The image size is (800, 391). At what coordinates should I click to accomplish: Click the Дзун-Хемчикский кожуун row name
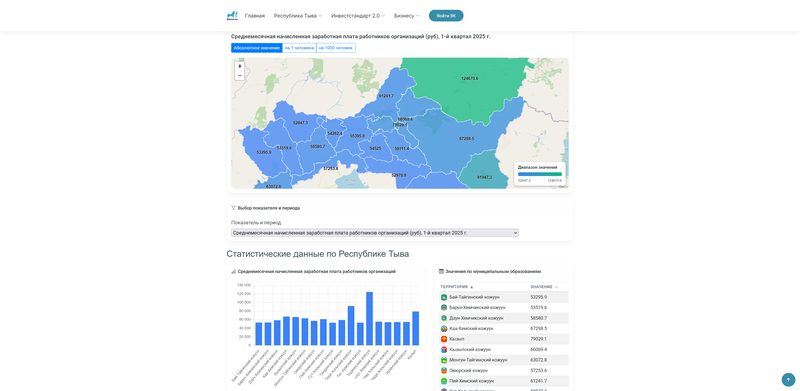click(476, 318)
